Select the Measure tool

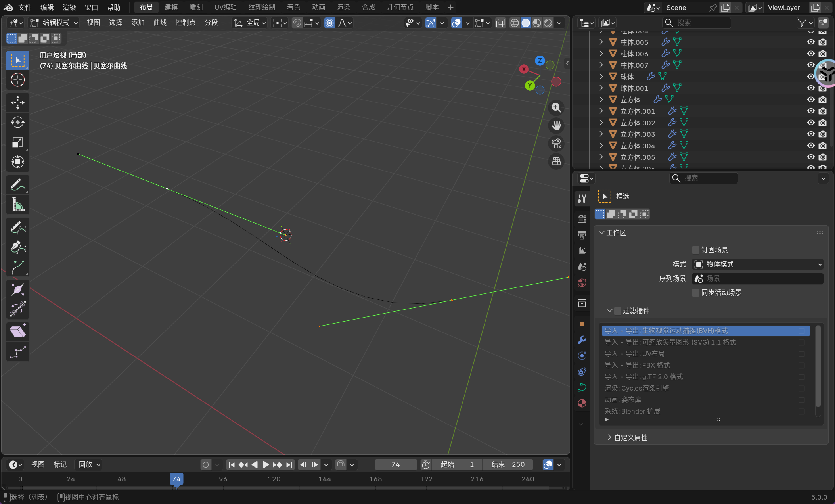17,205
